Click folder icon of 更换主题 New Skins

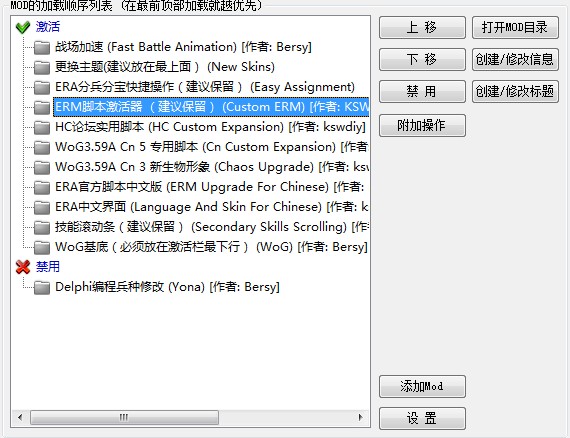pos(42,67)
